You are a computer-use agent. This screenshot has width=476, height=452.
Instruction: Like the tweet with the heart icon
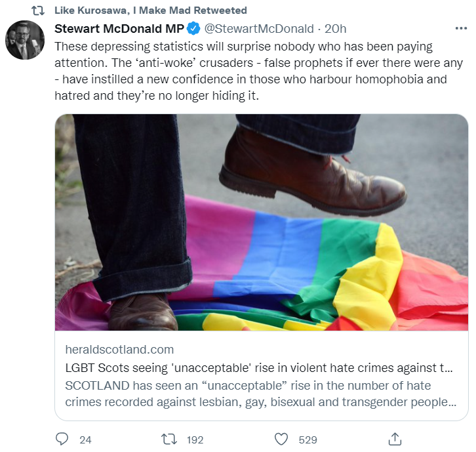tap(281, 440)
